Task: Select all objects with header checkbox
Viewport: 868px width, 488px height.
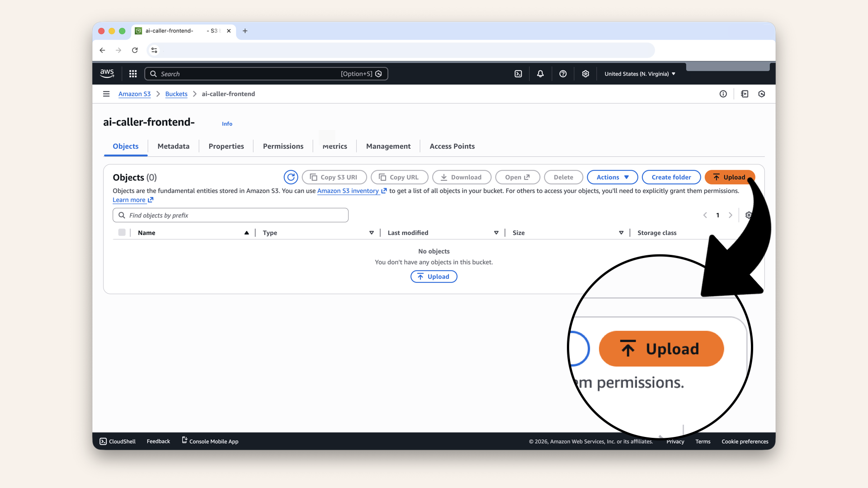Action: pos(122,232)
